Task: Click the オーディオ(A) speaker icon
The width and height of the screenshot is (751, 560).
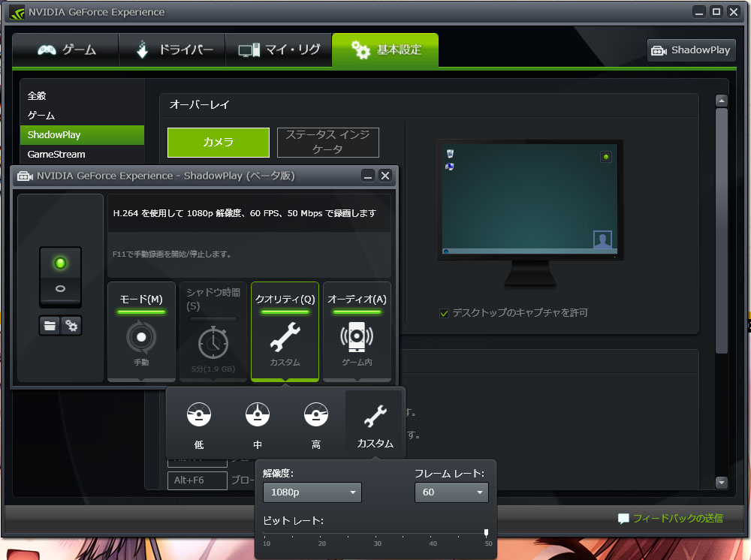Action: coord(357,337)
